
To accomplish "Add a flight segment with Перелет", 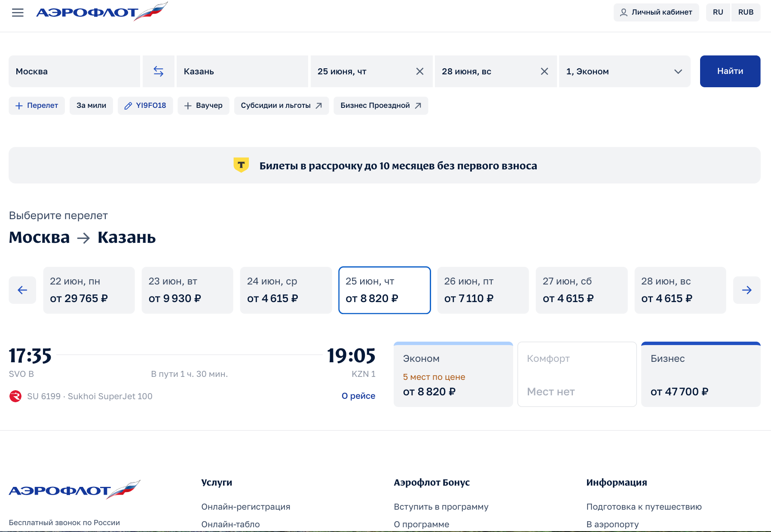I will [37, 106].
